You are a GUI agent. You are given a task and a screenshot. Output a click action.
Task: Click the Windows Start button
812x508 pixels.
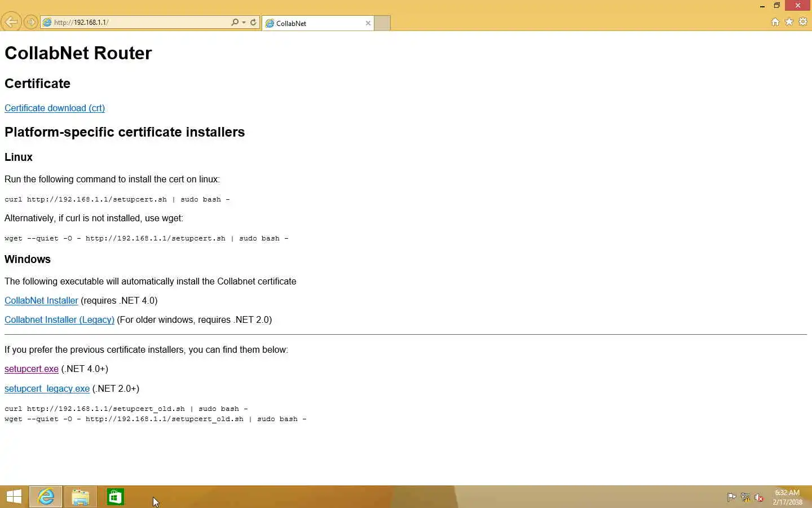[x=14, y=497]
